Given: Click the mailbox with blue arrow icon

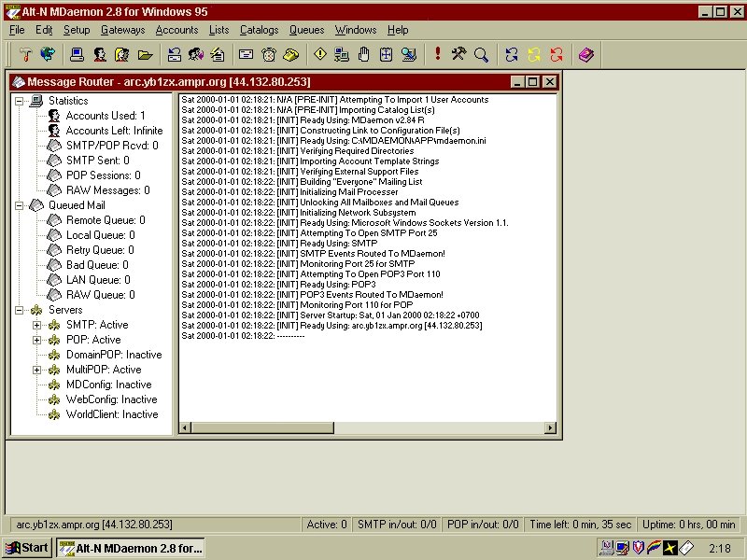Looking at the screenshot, I should pyautogui.click(x=175, y=55).
